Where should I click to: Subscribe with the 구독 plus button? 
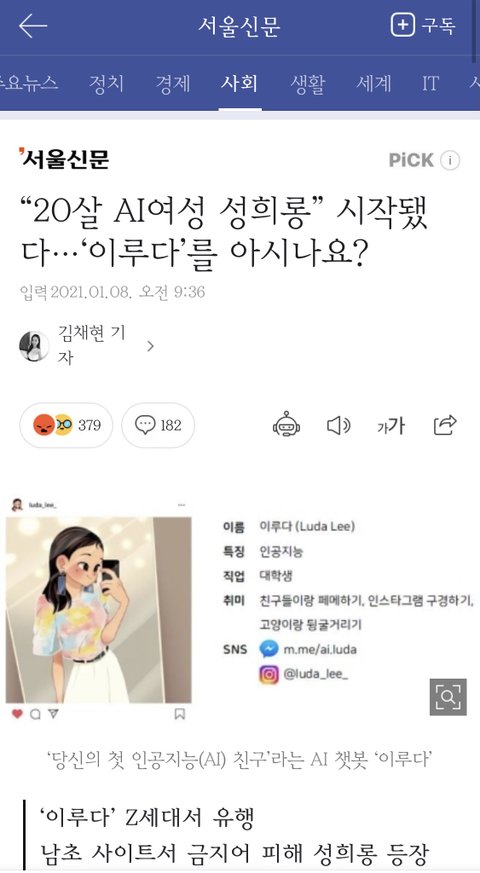click(423, 26)
